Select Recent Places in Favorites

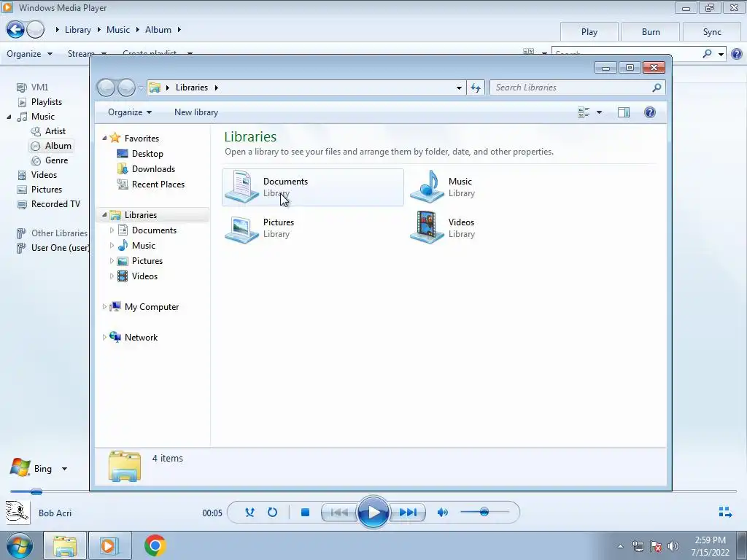158,184
